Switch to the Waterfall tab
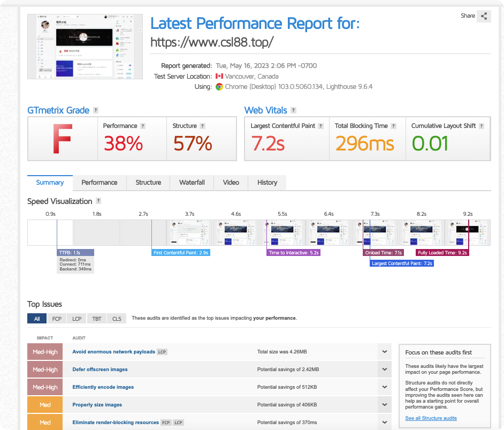This screenshot has height=430, width=504. pyautogui.click(x=192, y=183)
